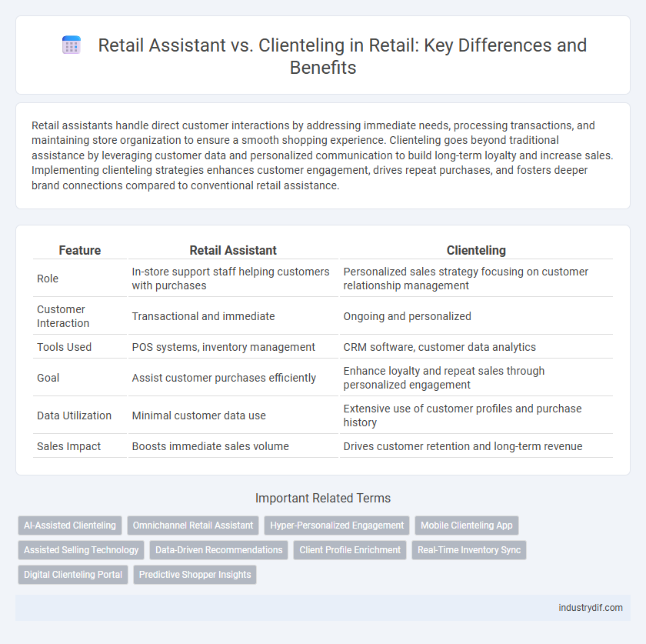The image size is (646, 644).
Task: Click the Important Related Terms heading
Action: point(322,498)
